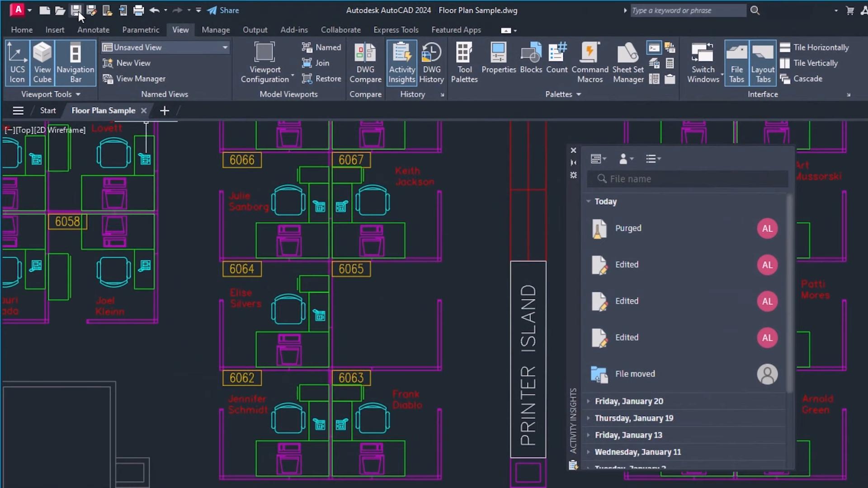Viewport: 868px width, 488px height.
Task: Open Command Macros panel
Action: point(589,62)
